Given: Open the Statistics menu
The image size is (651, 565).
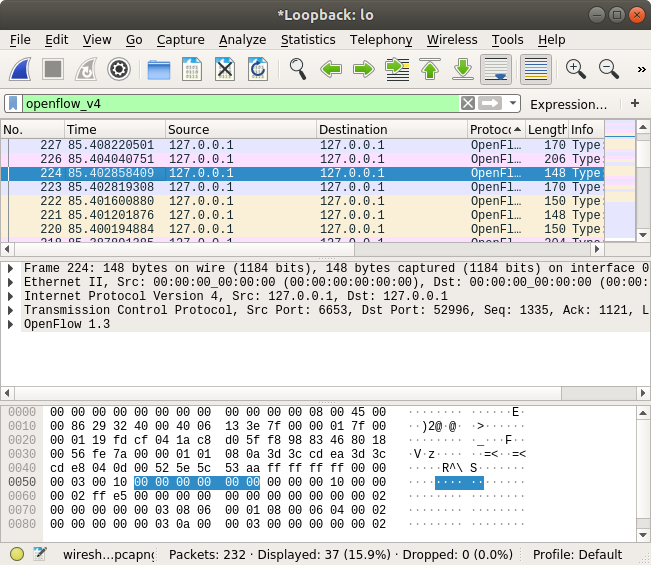Looking at the screenshot, I should click(x=308, y=39).
